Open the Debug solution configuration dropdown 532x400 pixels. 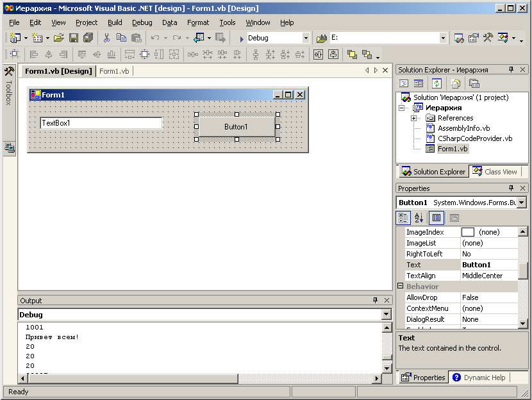[x=306, y=38]
